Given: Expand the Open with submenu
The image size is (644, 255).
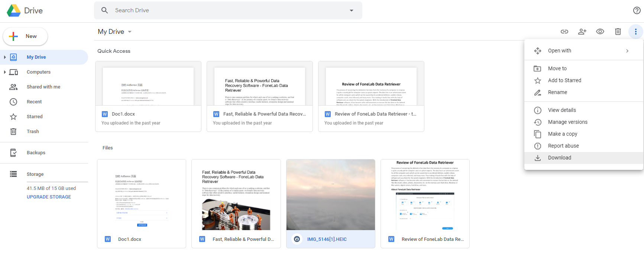Looking at the screenshot, I should point(627,51).
